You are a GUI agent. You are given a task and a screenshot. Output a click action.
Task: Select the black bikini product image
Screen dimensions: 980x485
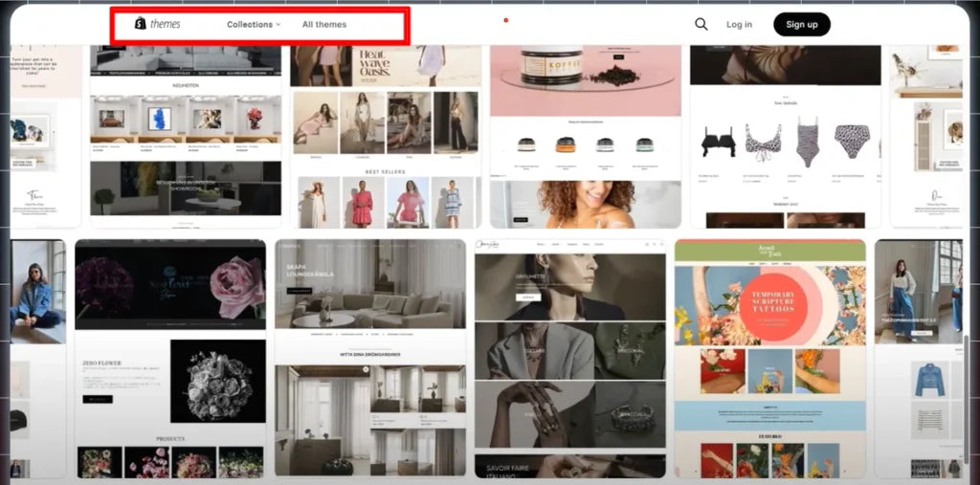[x=718, y=143]
